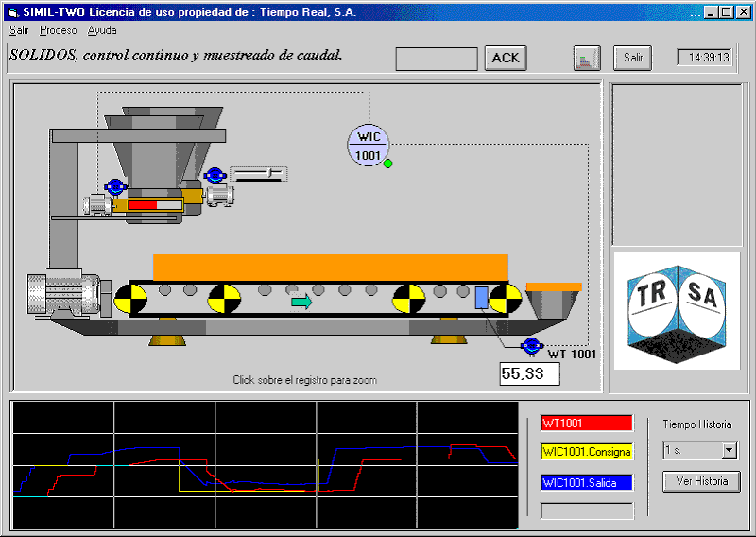
Task: Click the leftmost yellow-black conveyor roller
Action: tap(130, 299)
